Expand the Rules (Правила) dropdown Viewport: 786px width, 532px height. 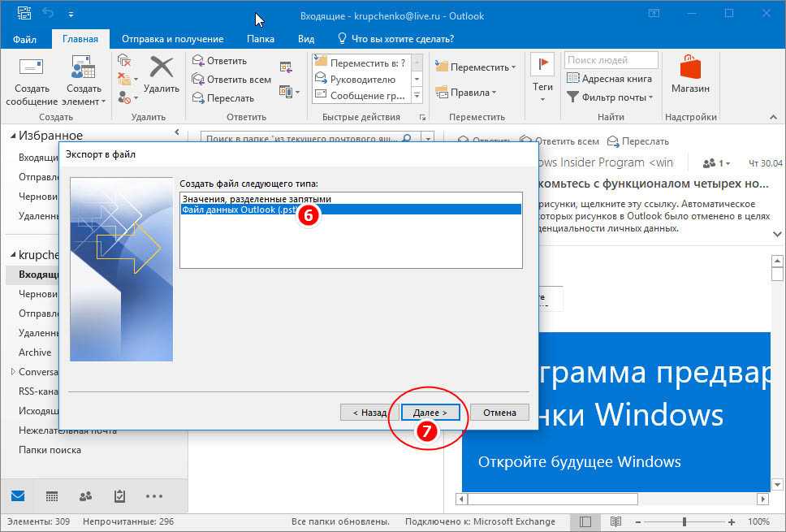click(x=475, y=93)
